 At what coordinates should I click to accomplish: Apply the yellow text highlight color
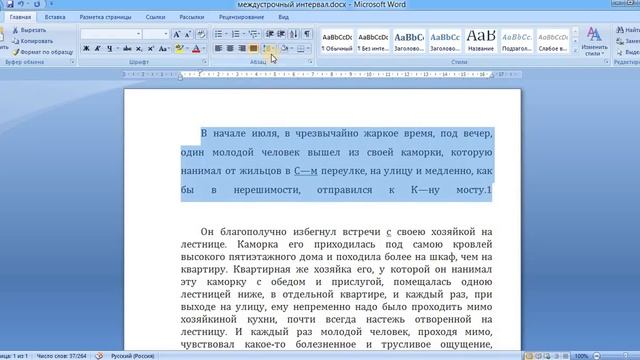[x=180, y=49]
